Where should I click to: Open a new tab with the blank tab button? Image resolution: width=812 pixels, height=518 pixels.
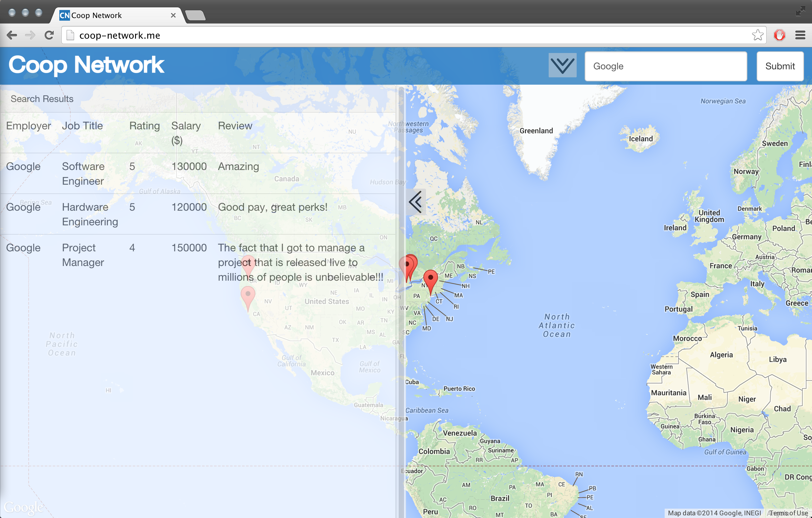[x=196, y=16]
